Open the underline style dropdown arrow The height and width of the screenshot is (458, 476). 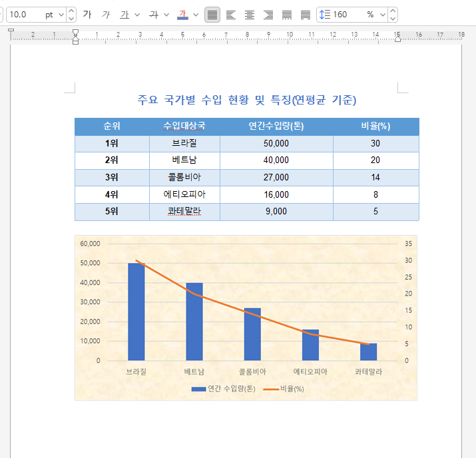137,15
